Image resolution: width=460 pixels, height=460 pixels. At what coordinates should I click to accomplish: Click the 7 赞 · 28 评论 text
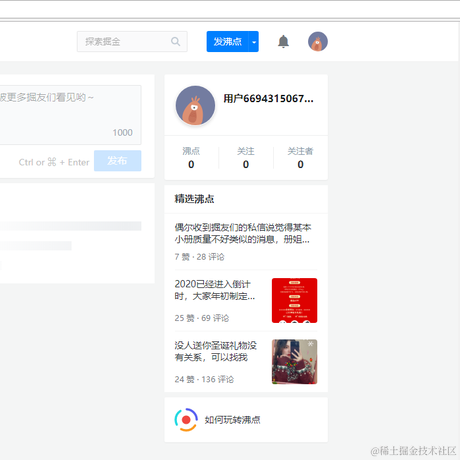(199, 257)
